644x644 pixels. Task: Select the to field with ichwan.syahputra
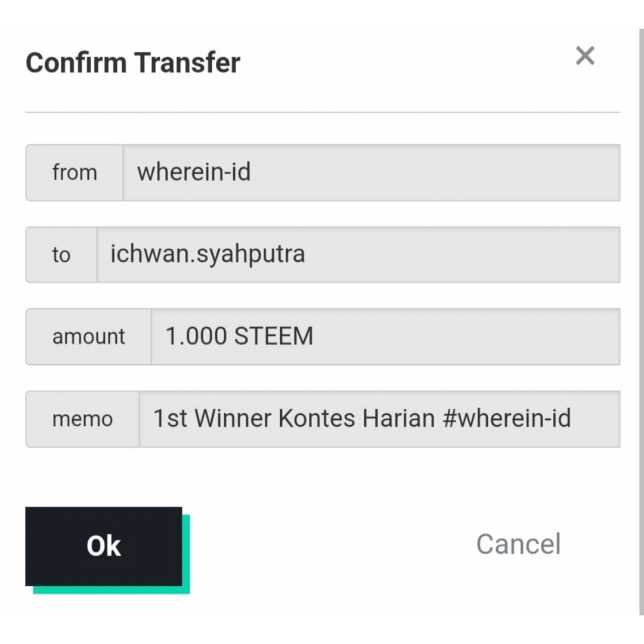[358, 255]
